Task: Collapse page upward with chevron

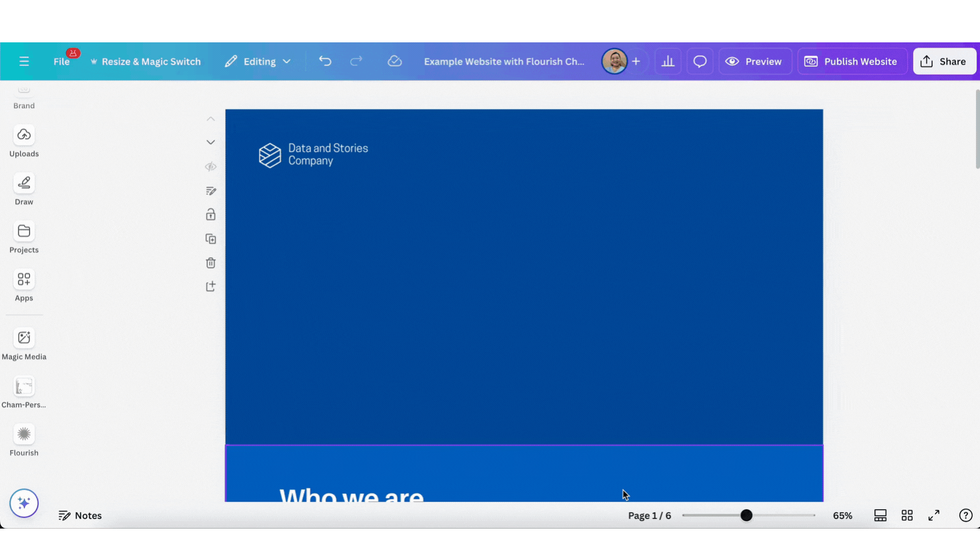Action: coord(211,118)
